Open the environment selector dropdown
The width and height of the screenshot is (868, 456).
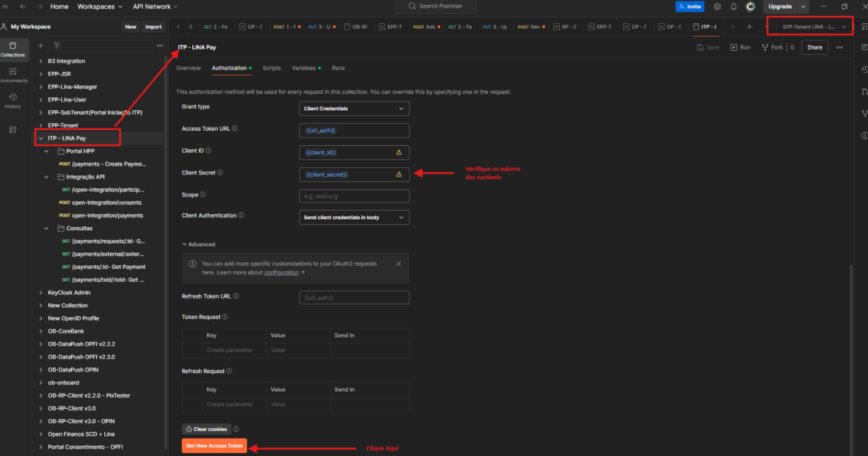point(814,27)
